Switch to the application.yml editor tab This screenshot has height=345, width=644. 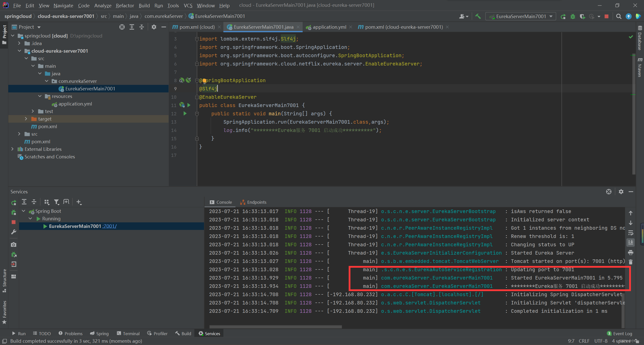(x=329, y=27)
